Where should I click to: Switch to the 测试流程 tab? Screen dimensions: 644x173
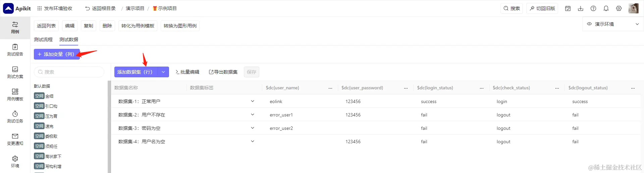(x=43, y=39)
